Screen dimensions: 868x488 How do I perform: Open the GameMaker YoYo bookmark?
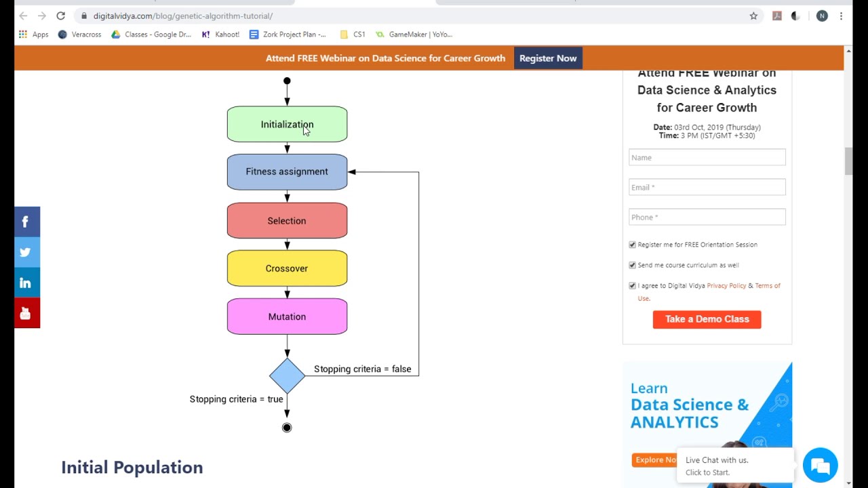click(x=414, y=34)
